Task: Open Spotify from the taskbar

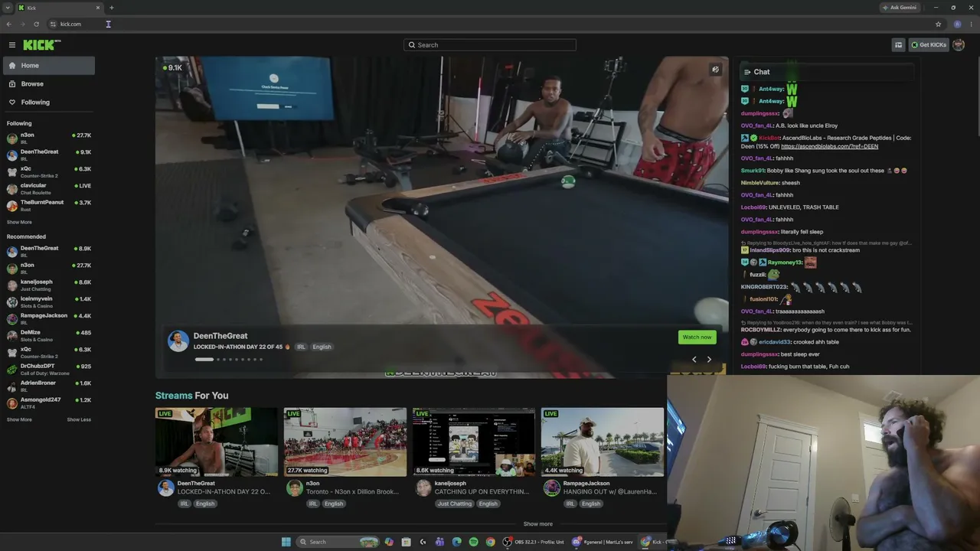Action: pos(473,542)
